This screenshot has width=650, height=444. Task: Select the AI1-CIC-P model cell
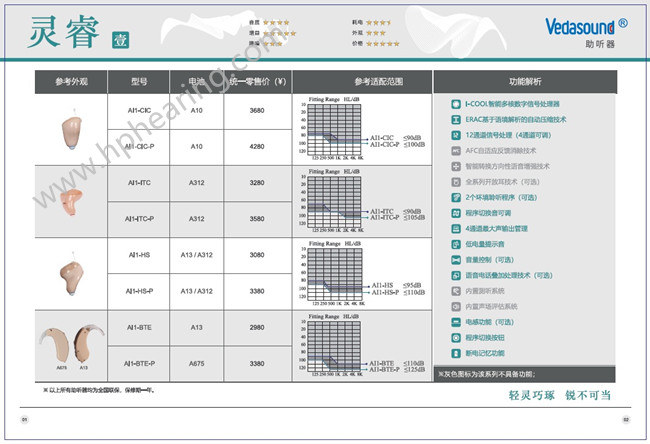(x=139, y=147)
